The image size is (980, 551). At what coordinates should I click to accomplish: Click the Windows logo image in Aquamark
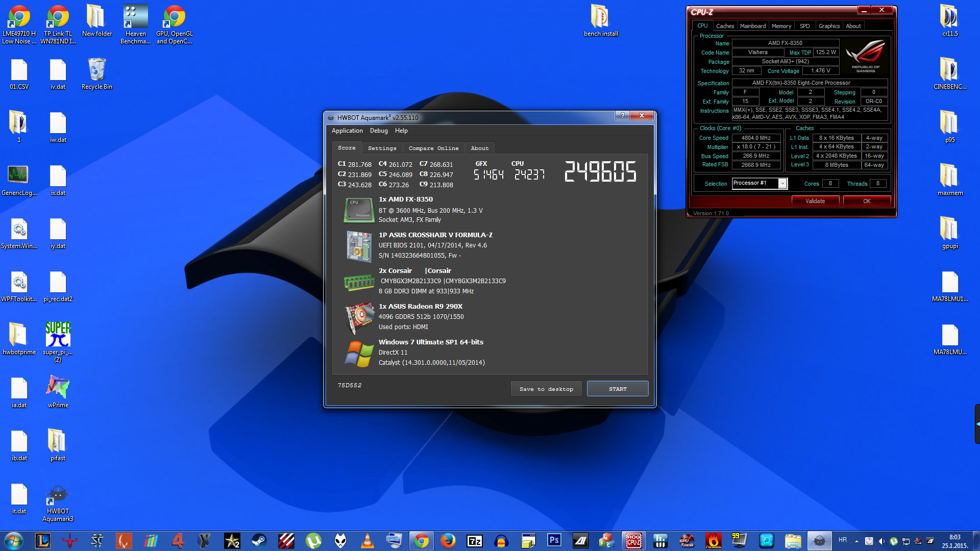click(359, 354)
